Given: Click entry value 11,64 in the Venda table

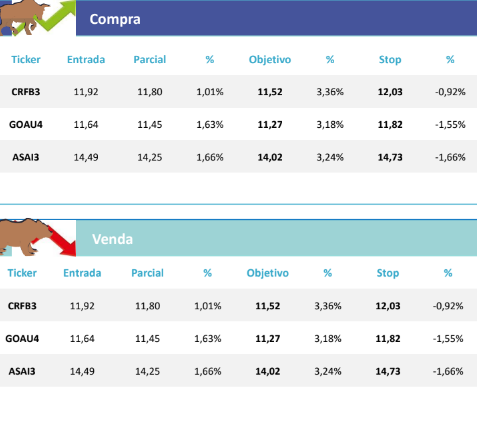Looking at the screenshot, I should click(x=82, y=338).
